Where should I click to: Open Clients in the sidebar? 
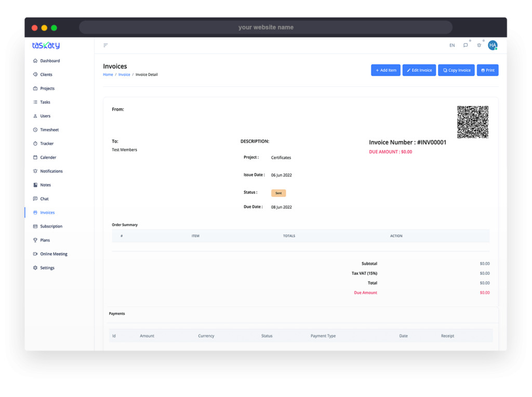46,75
